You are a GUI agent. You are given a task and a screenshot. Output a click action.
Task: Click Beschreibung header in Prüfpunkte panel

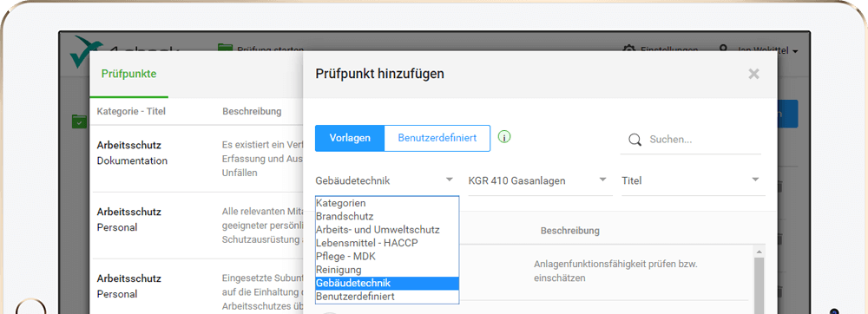pos(252,112)
